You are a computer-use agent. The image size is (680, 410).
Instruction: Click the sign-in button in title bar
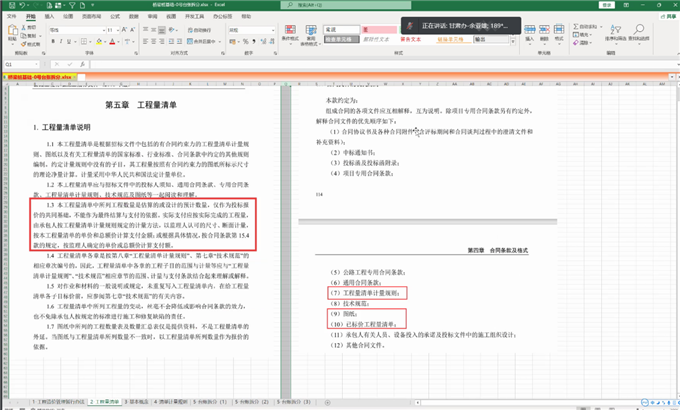606,5
